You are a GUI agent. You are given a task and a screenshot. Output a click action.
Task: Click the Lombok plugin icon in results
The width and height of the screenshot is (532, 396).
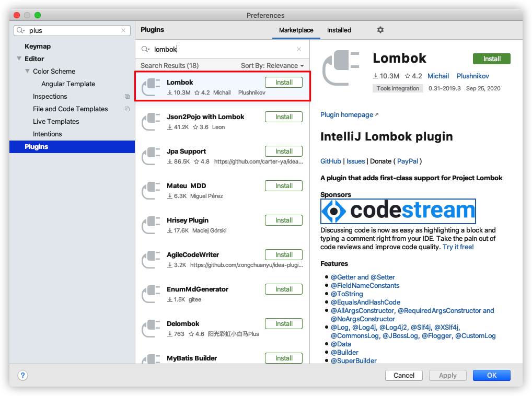[x=151, y=87]
